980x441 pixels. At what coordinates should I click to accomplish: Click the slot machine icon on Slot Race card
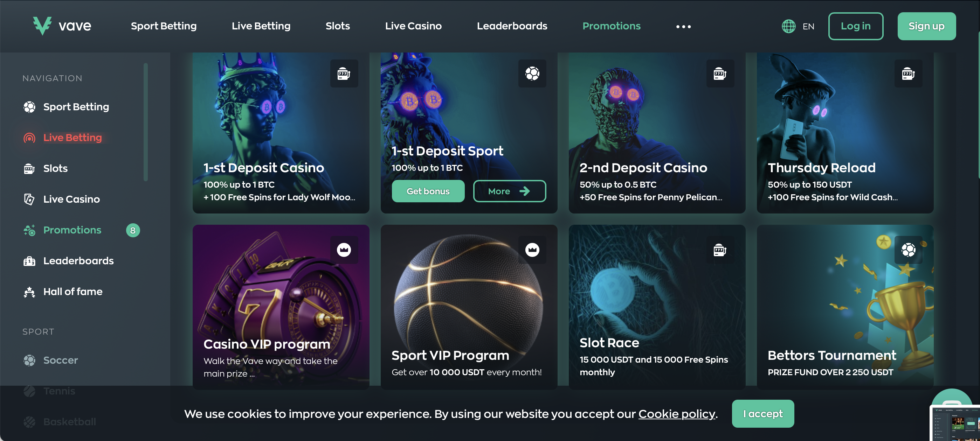[720, 250]
